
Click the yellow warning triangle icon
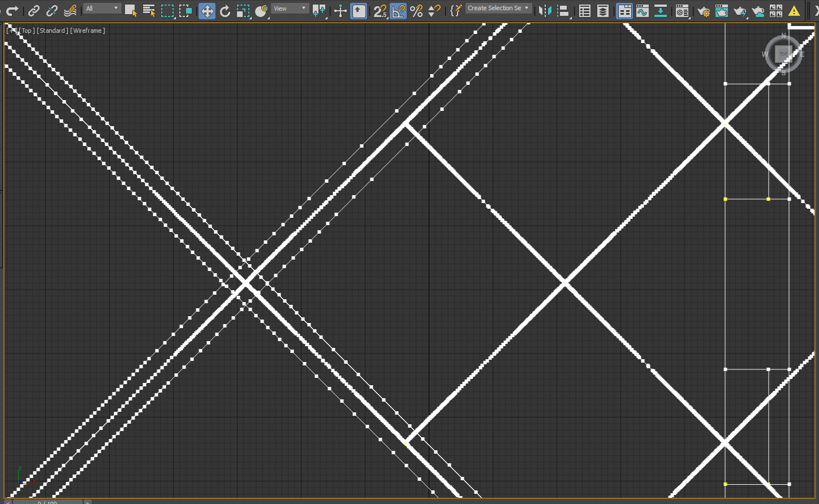pyautogui.click(x=794, y=11)
